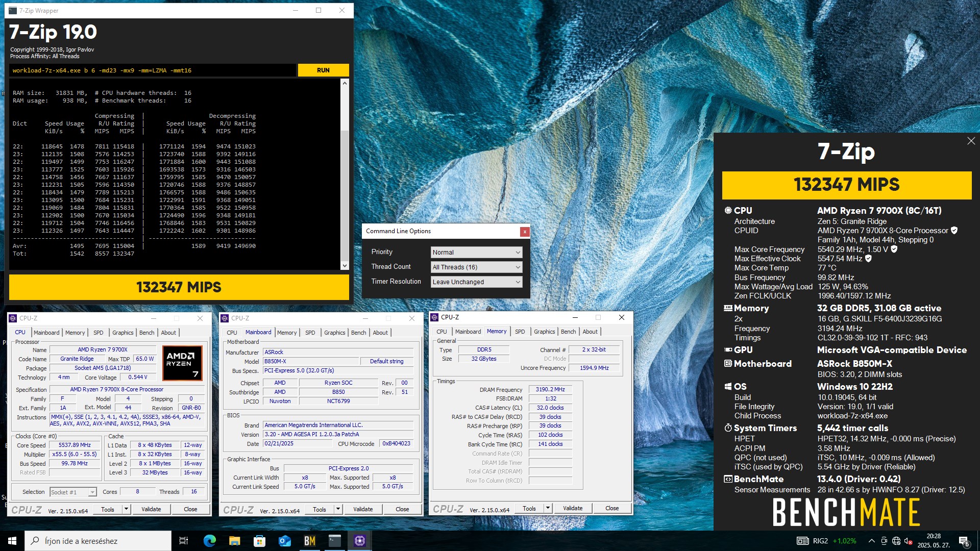This screenshot has height=551, width=980.
Task: Open the Timer Resolution dropdown
Action: coord(476,282)
